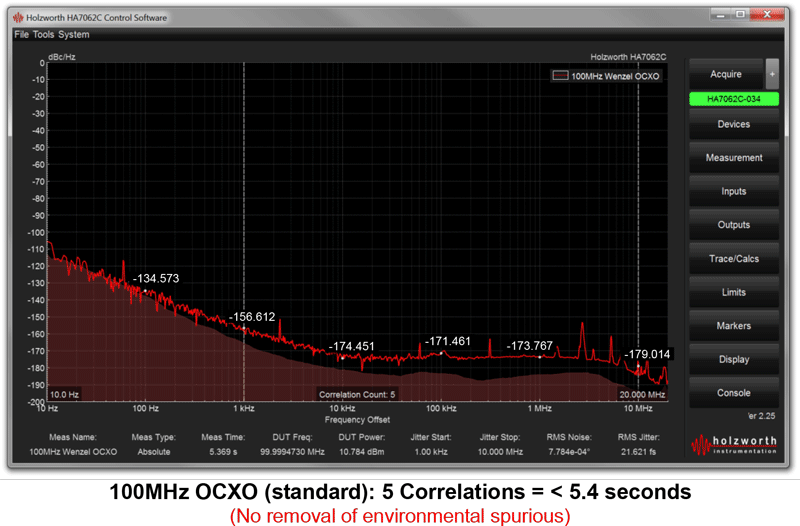Click the Meas Type value Absolute

(x=154, y=452)
